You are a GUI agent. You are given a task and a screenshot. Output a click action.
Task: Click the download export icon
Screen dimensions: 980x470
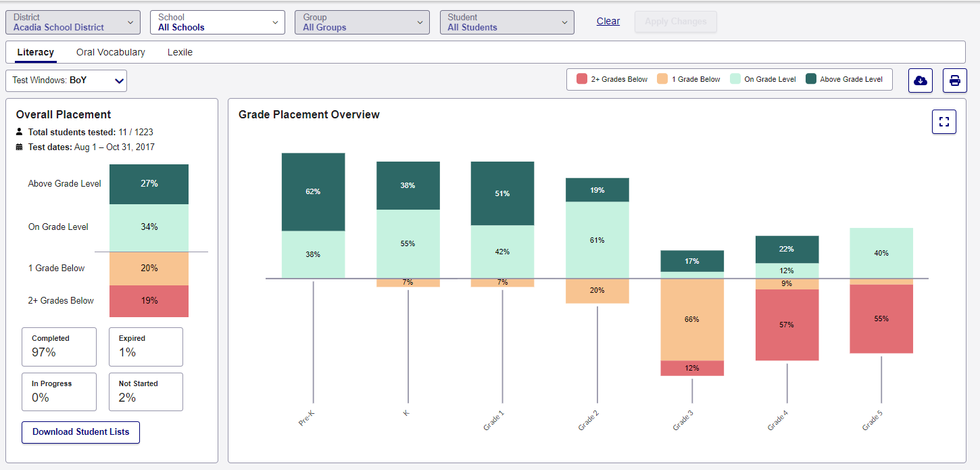pyautogui.click(x=920, y=80)
